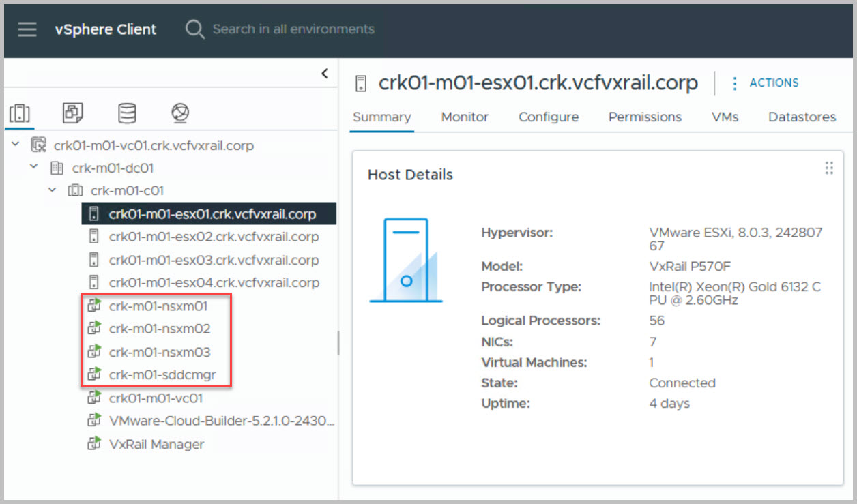Image resolution: width=857 pixels, height=504 pixels.
Task: Collapse the crk-m01-dc01 datacenter node
Action: click(33, 168)
